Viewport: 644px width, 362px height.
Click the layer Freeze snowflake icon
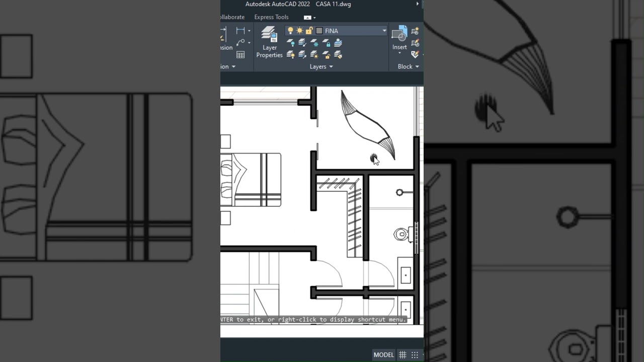314,43
